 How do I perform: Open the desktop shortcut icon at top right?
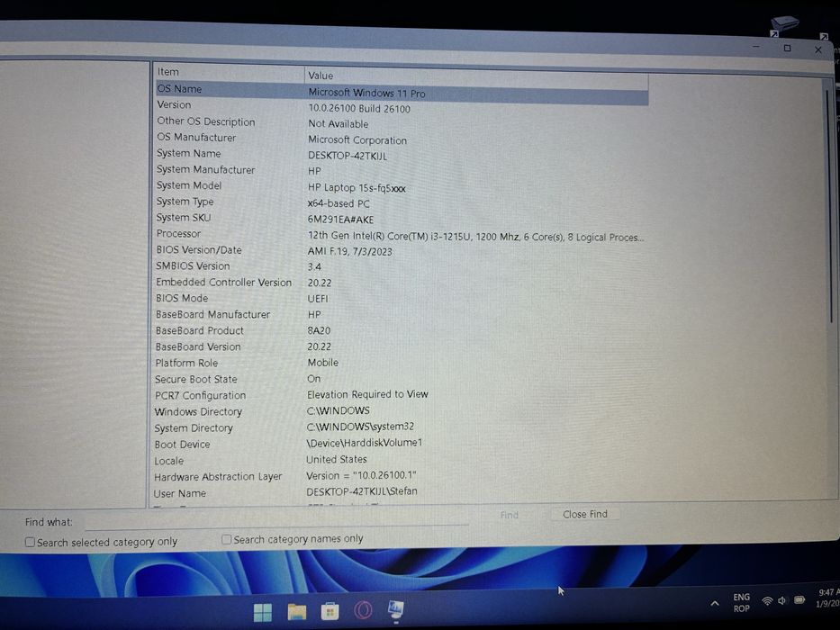point(784,26)
